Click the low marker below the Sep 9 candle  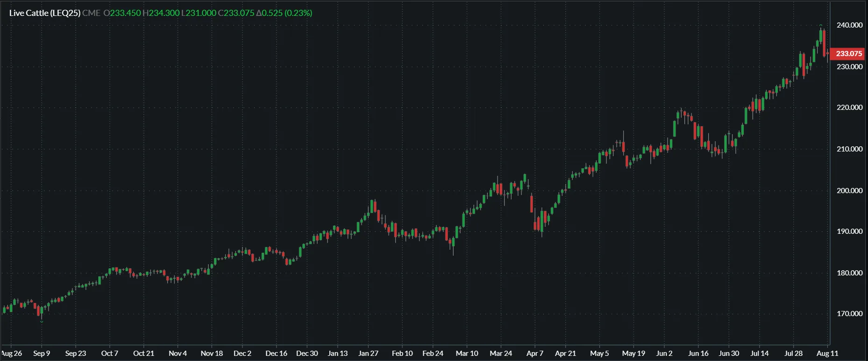(42, 321)
